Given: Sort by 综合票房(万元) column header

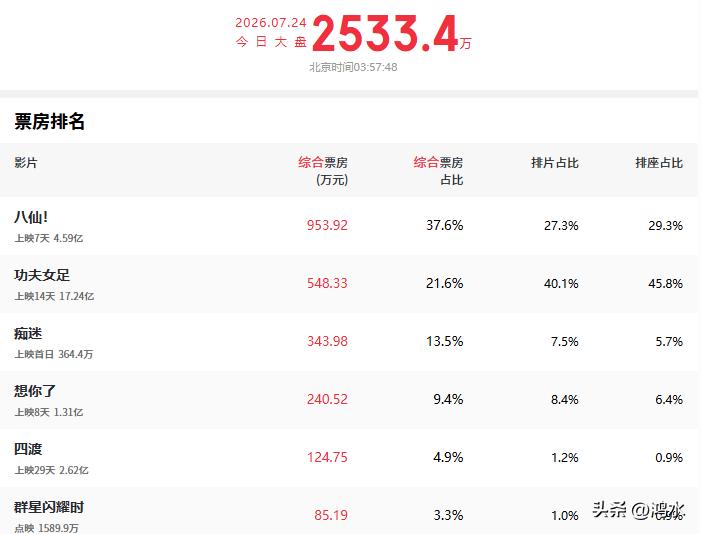Looking at the screenshot, I should [x=323, y=171].
